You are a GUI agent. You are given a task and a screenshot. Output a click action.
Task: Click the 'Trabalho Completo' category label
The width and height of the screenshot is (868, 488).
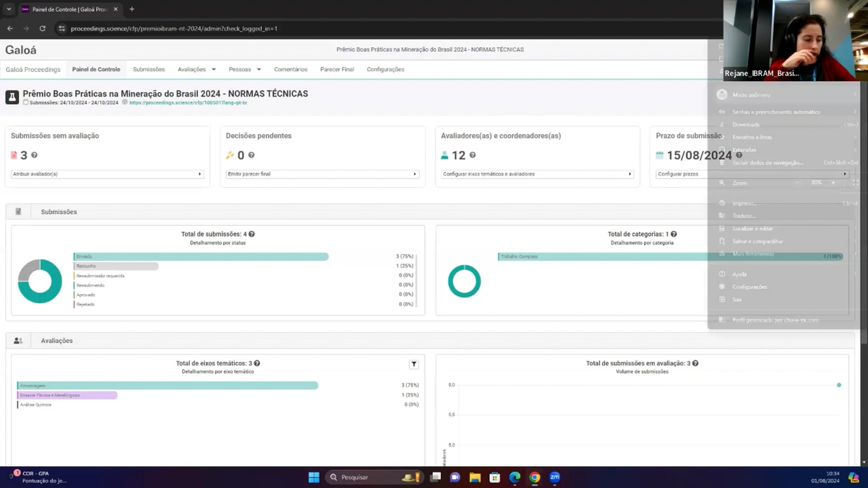(519, 257)
